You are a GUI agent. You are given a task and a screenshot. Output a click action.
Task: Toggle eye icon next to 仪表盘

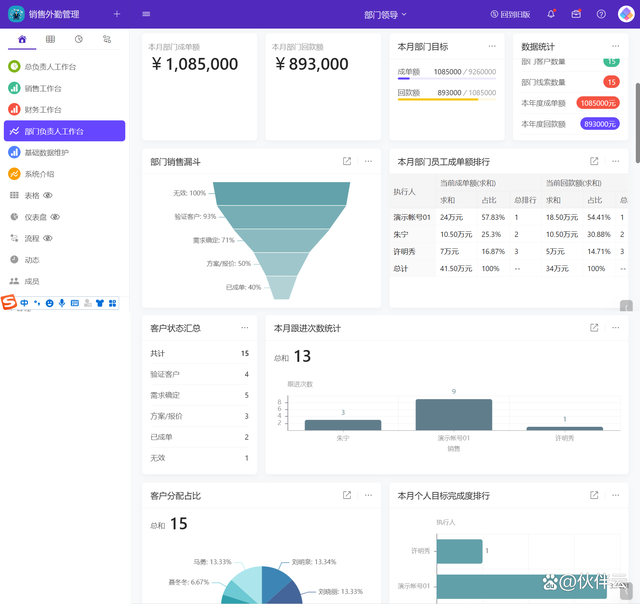click(55, 217)
